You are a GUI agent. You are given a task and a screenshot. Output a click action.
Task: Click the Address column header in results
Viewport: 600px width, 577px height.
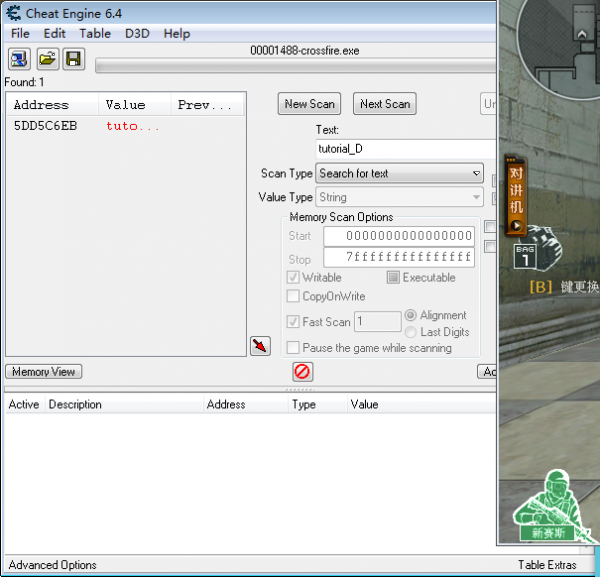pyautogui.click(x=53, y=104)
